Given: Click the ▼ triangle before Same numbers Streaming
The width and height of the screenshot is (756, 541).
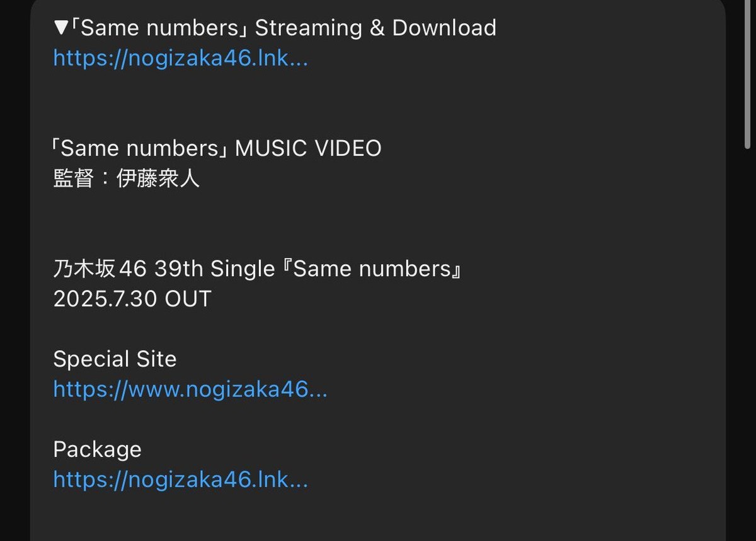Looking at the screenshot, I should [60, 28].
